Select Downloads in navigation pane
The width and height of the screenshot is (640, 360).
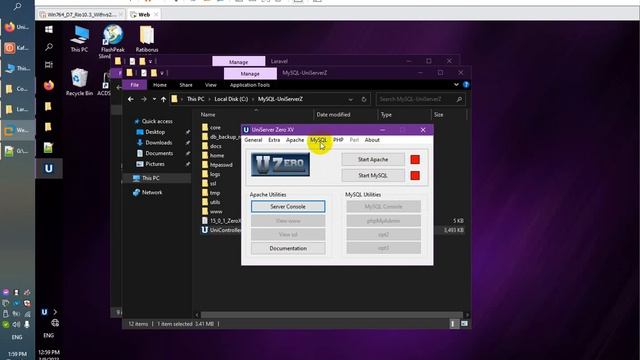[x=158, y=142]
